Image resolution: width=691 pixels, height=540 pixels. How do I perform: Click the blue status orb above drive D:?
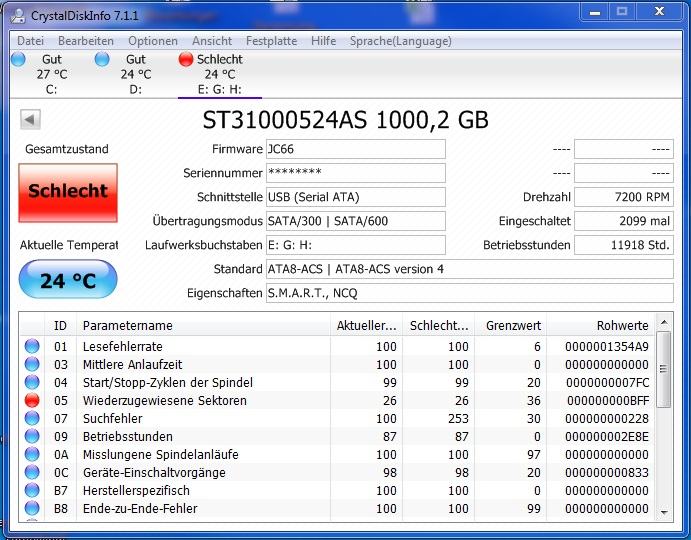102,59
